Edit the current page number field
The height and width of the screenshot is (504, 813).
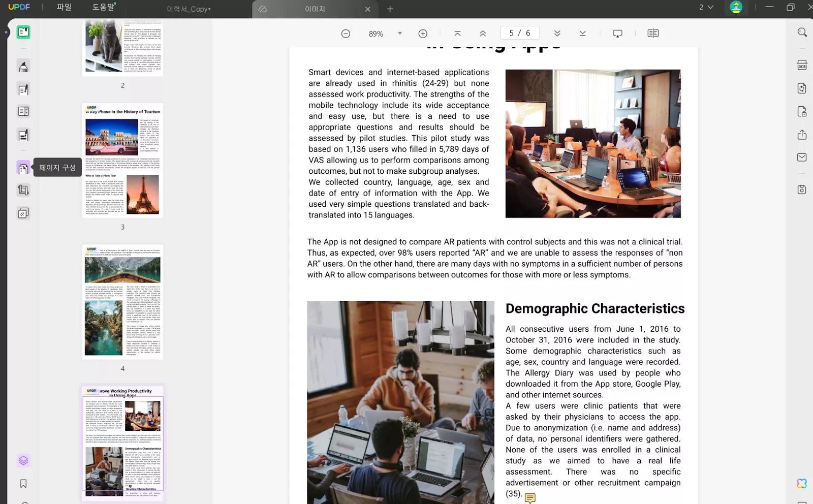(520, 33)
